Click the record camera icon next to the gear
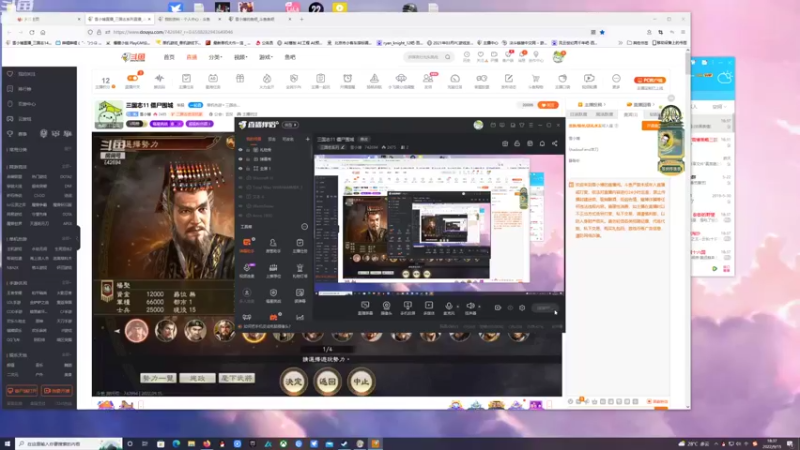The width and height of the screenshot is (800, 450). (x=497, y=308)
